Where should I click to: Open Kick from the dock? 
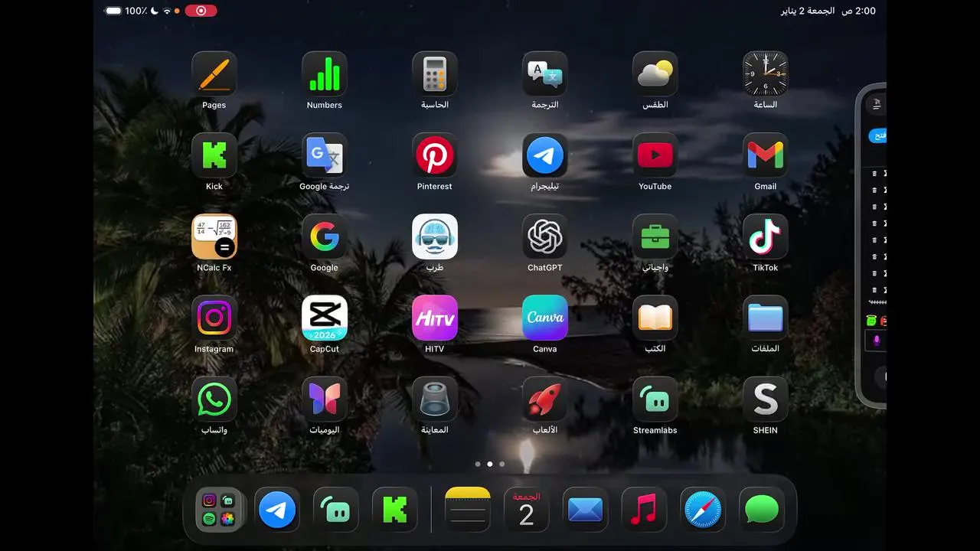pyautogui.click(x=395, y=510)
